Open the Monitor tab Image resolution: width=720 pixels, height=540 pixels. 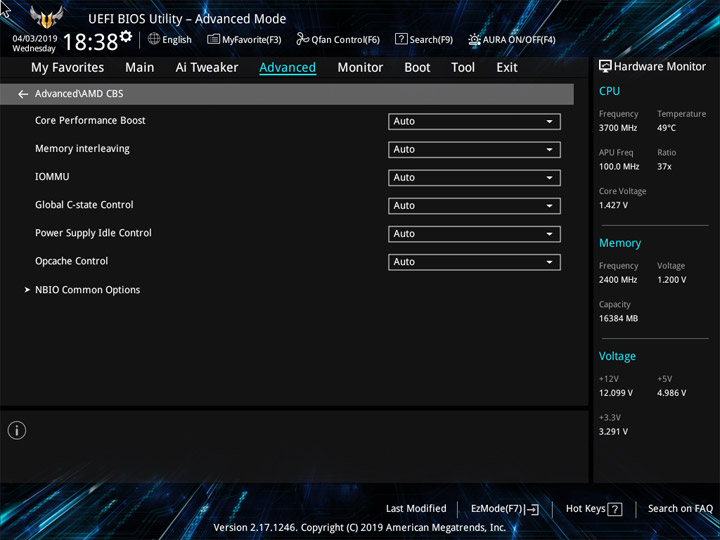tap(360, 68)
